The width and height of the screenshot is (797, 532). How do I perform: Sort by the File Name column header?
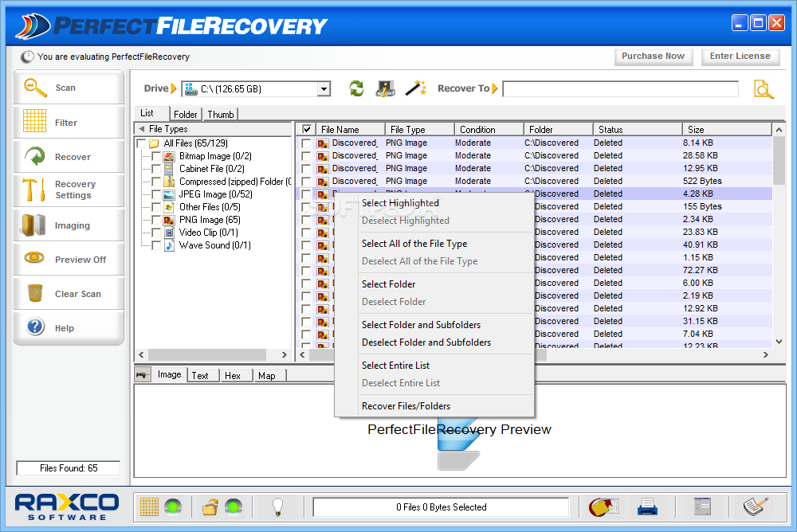click(x=350, y=129)
